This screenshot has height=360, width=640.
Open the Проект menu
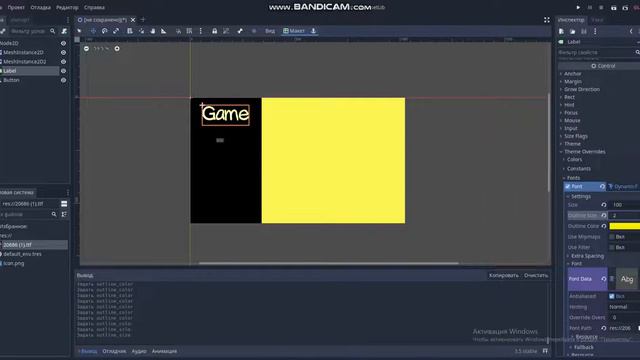16,7
